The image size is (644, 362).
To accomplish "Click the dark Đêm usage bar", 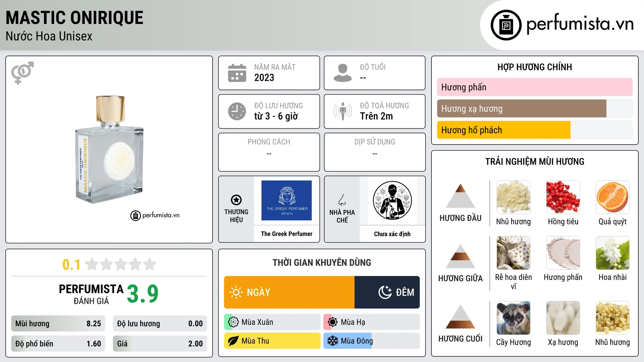I will click(x=387, y=292).
